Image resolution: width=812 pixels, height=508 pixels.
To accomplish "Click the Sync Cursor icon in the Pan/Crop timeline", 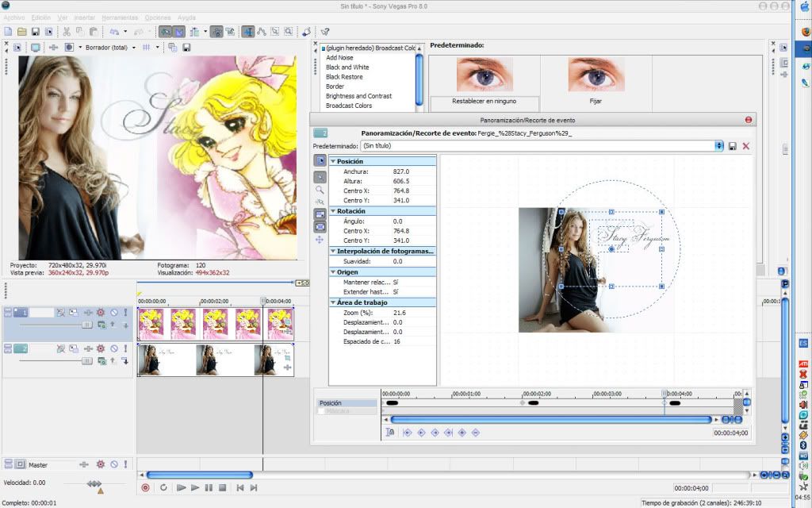I will click(x=390, y=433).
